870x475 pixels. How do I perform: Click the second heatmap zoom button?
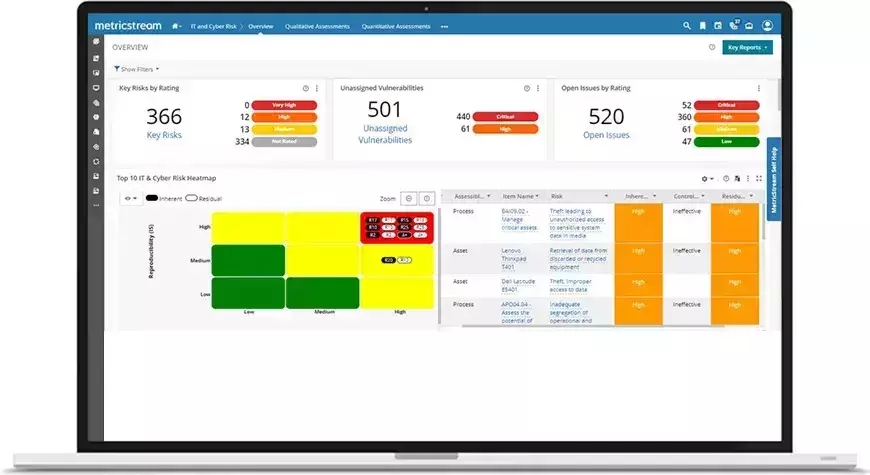point(427,198)
